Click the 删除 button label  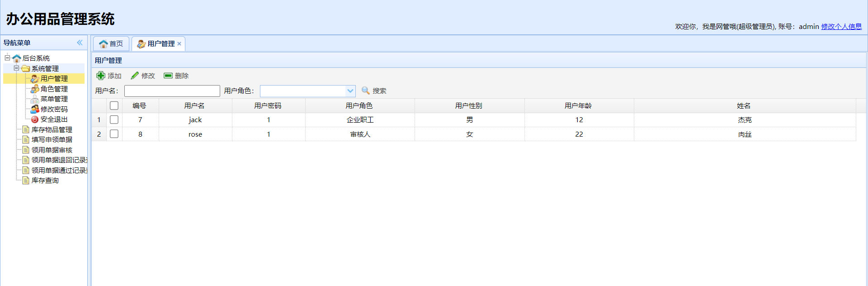182,76
